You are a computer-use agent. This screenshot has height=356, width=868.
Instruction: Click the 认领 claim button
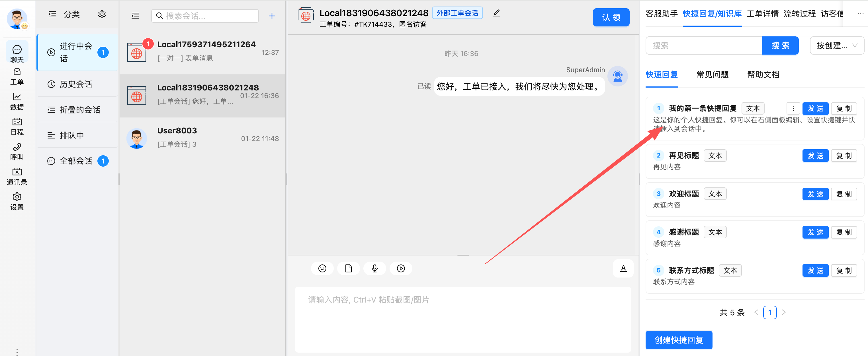click(611, 17)
